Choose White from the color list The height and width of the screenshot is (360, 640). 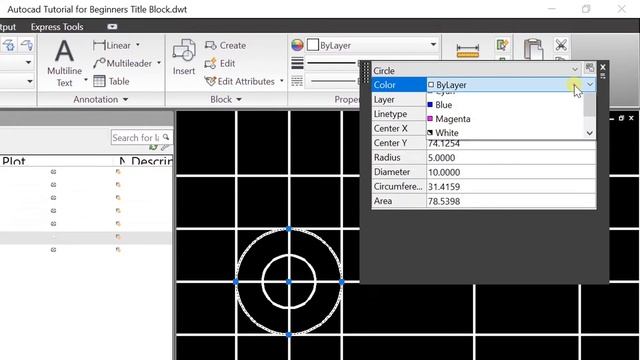[x=505, y=133]
